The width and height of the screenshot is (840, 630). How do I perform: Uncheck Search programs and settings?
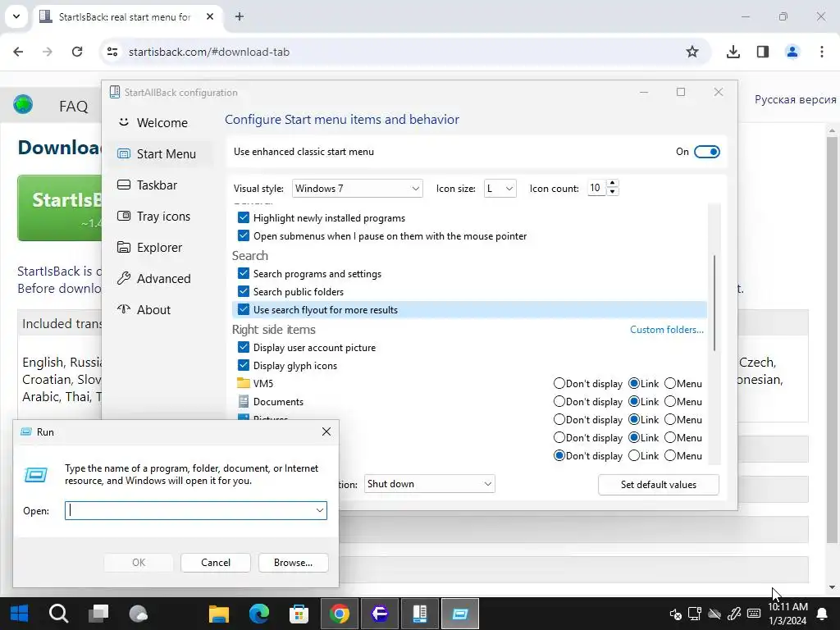pos(243,273)
